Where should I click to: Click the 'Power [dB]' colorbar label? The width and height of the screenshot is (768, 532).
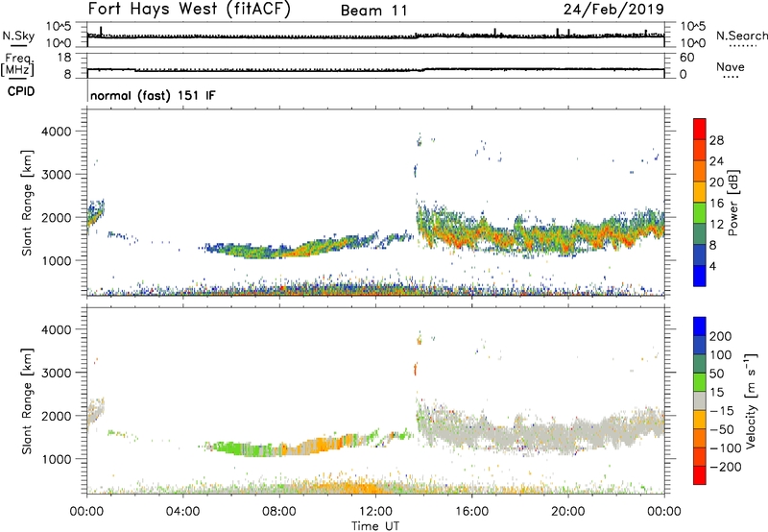(733, 203)
